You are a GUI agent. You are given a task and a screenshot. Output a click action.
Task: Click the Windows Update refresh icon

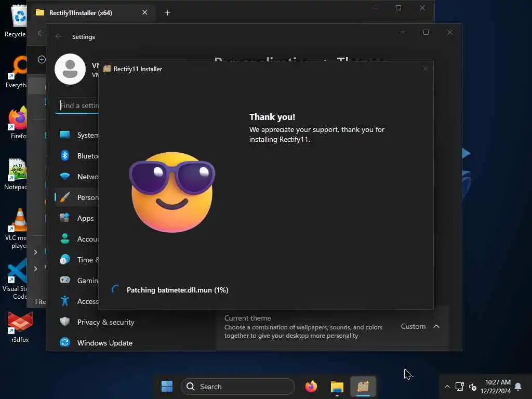[x=65, y=342]
